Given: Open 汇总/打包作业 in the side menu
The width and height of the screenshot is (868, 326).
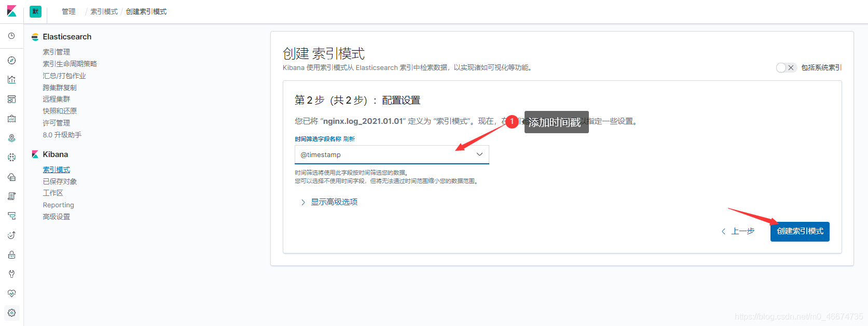Looking at the screenshot, I should point(64,76).
